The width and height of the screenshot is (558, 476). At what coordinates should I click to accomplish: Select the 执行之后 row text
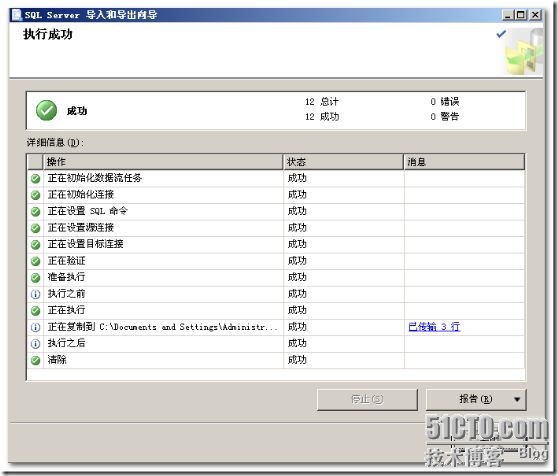pyautogui.click(x=67, y=343)
